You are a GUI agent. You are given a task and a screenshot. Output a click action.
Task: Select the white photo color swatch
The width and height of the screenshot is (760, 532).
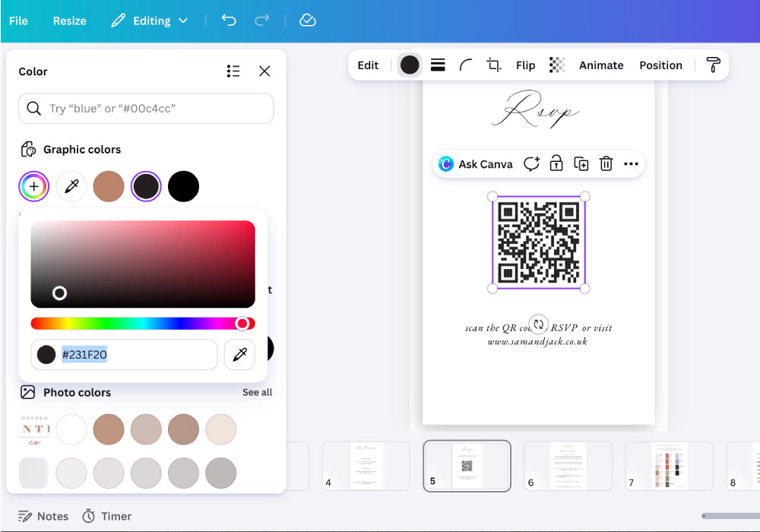click(x=71, y=429)
